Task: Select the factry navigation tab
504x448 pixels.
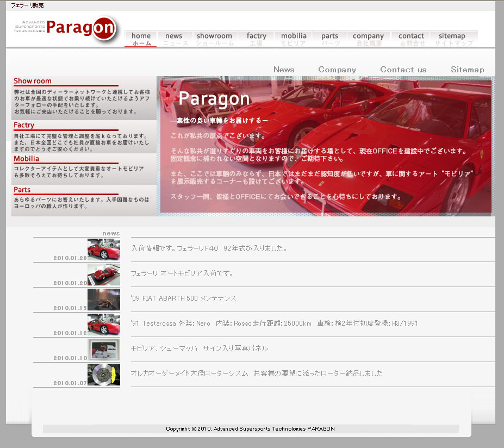Action: [257, 39]
